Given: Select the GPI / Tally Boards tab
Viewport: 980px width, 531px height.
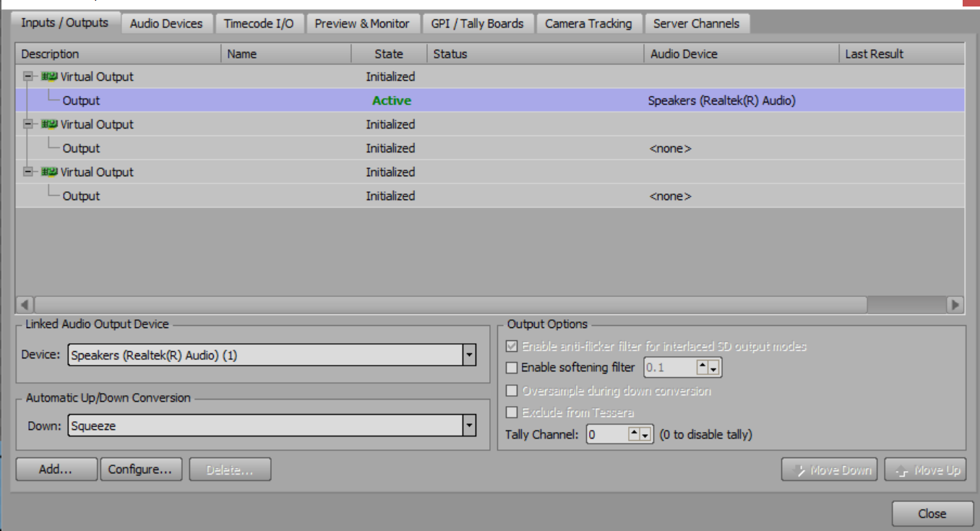Looking at the screenshot, I should click(x=477, y=24).
